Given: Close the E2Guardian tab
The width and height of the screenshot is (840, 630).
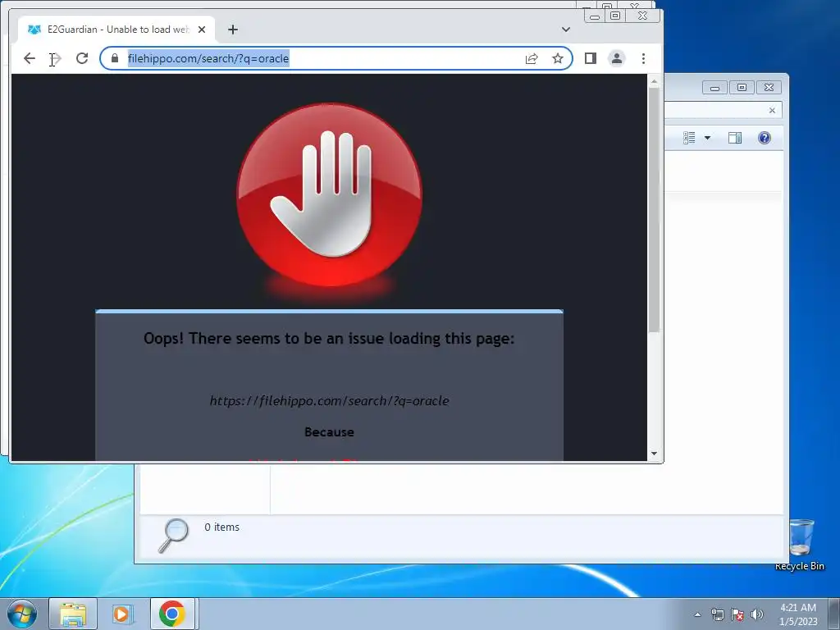Looking at the screenshot, I should click(202, 30).
